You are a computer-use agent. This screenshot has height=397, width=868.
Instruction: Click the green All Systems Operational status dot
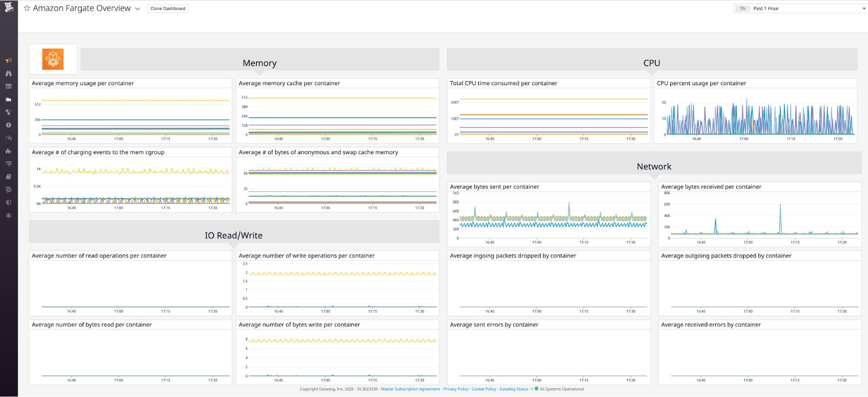point(536,389)
